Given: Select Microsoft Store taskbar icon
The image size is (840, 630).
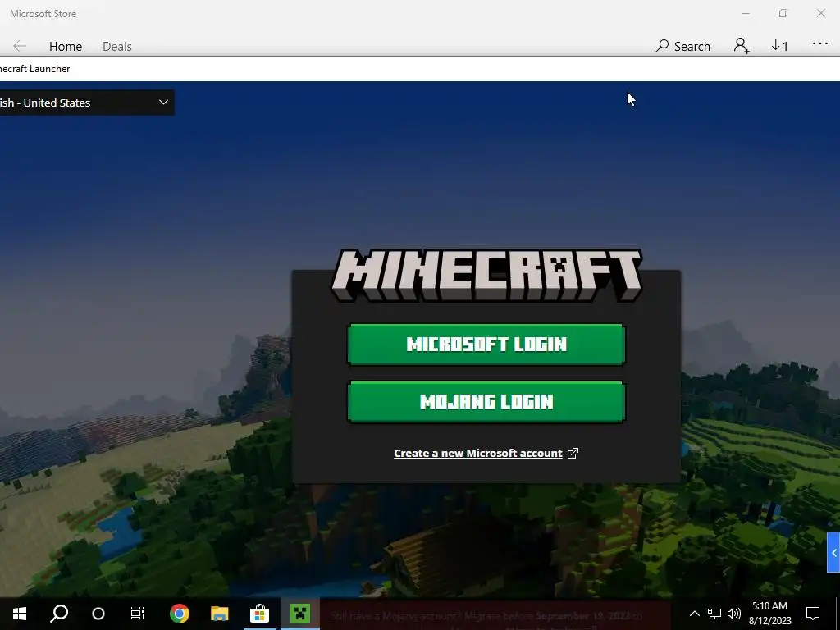Looking at the screenshot, I should tap(260, 614).
